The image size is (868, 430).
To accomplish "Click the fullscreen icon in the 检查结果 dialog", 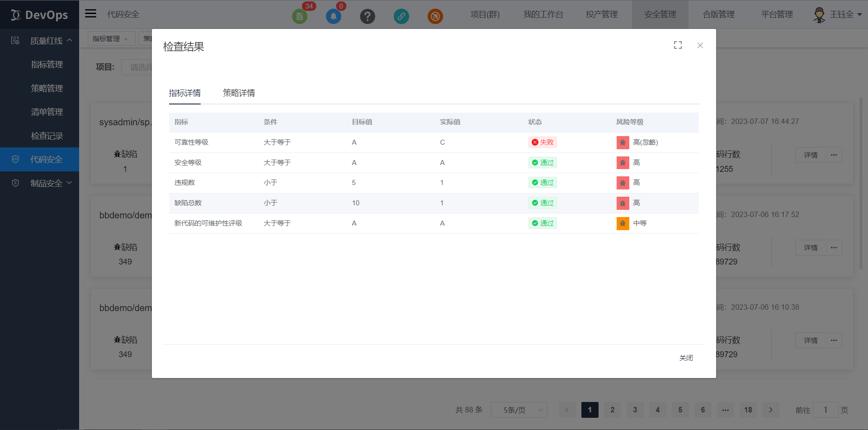I will coord(677,45).
